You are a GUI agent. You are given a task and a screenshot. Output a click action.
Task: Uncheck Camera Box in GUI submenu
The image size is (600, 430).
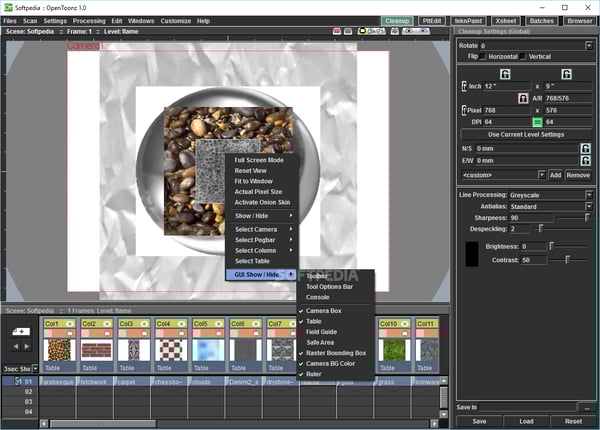[x=335, y=311]
